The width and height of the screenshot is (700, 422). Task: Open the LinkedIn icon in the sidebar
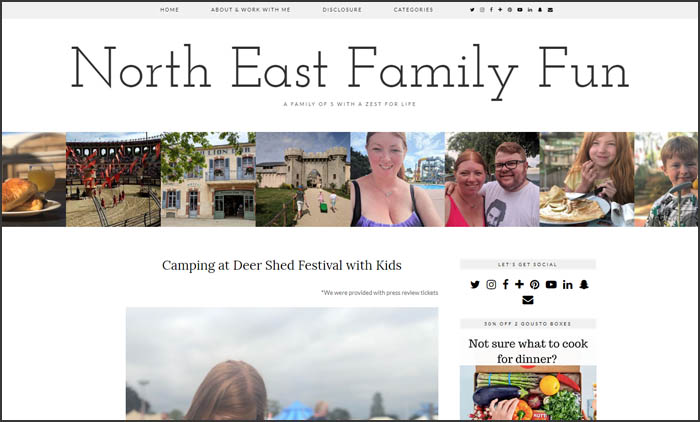(x=567, y=284)
